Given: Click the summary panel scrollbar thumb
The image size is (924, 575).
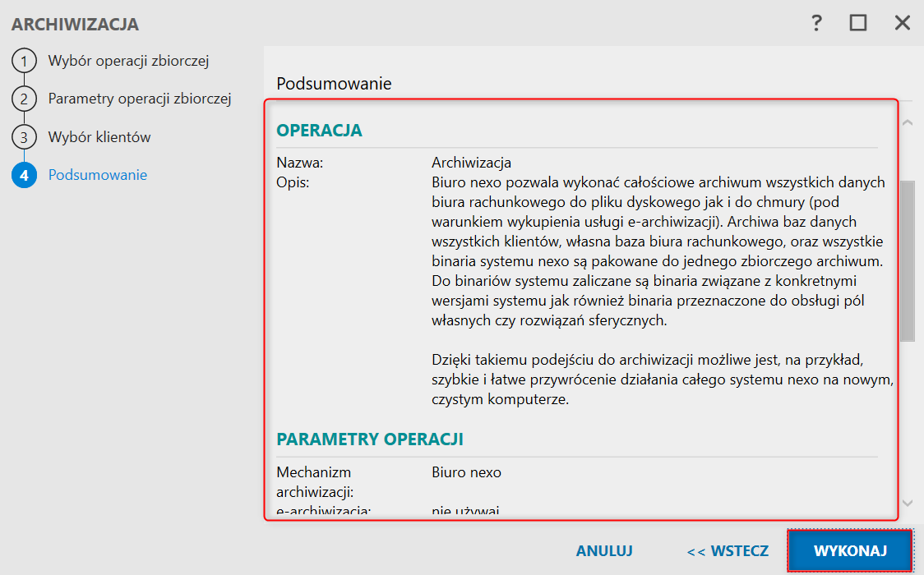Looking at the screenshot, I should point(908,261).
